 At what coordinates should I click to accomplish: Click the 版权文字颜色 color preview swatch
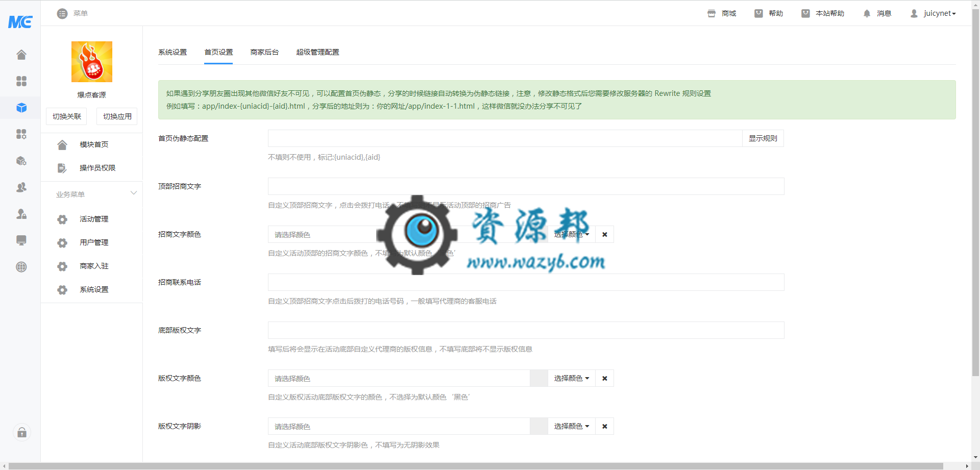pos(538,379)
